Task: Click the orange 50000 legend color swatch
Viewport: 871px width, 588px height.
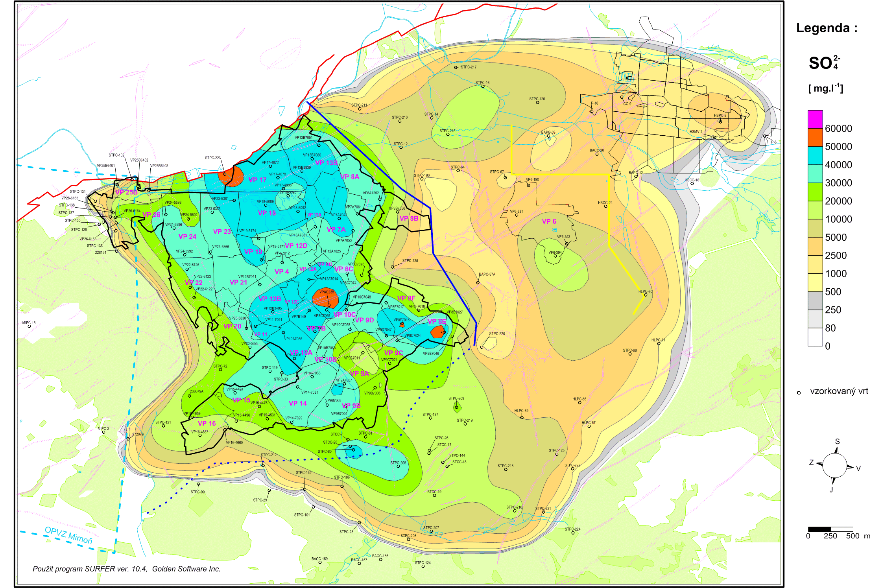Action: pos(815,137)
